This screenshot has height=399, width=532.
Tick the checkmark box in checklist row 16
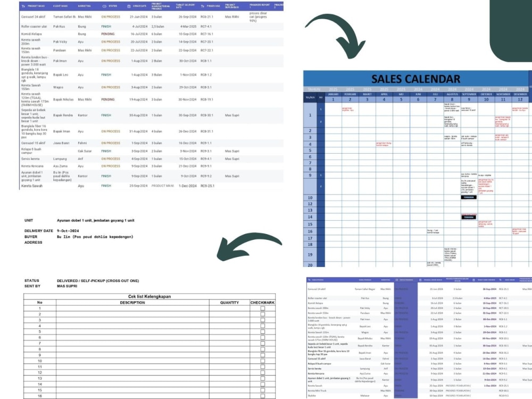coord(263,396)
